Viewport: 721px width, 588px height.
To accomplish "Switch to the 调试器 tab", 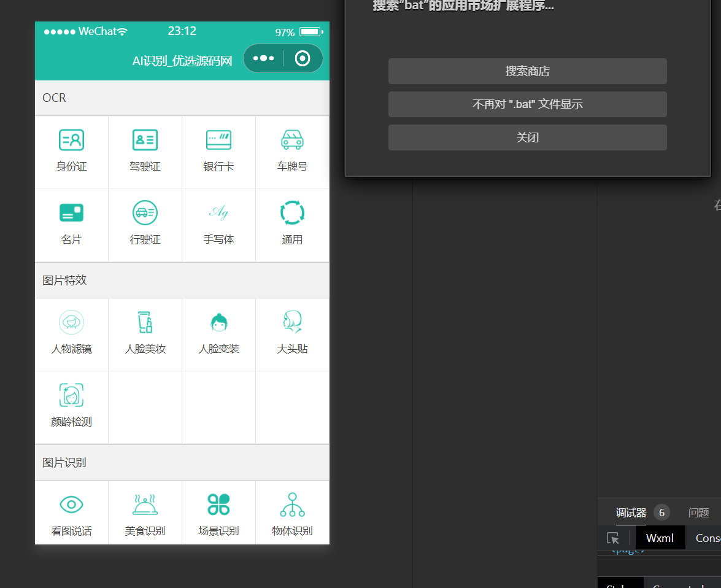I will click(x=631, y=513).
